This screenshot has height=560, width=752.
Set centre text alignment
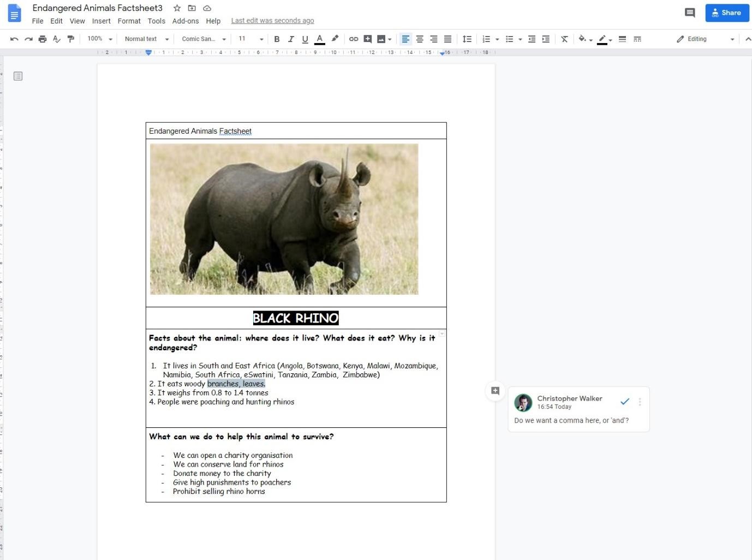click(420, 39)
